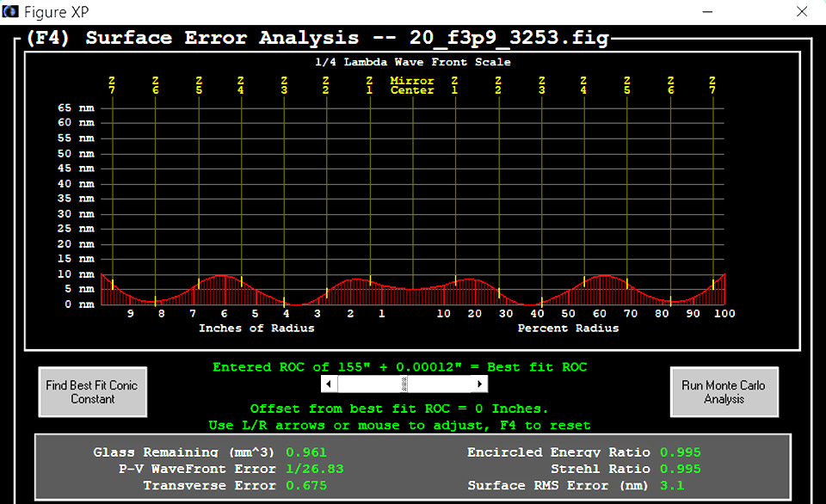The image size is (826, 504).
Task: Click the 65 nm y-axis label
Action: pyautogui.click(x=77, y=108)
